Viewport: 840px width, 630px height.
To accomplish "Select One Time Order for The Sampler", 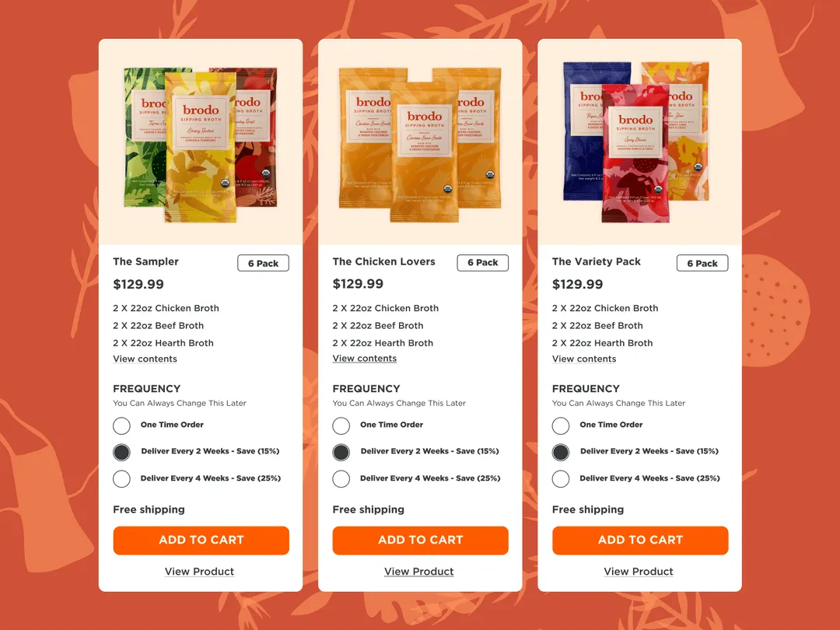I will pyautogui.click(x=121, y=426).
